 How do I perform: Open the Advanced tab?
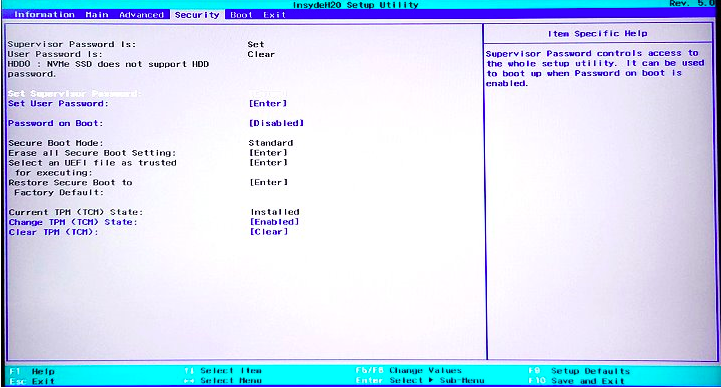pyautogui.click(x=142, y=15)
